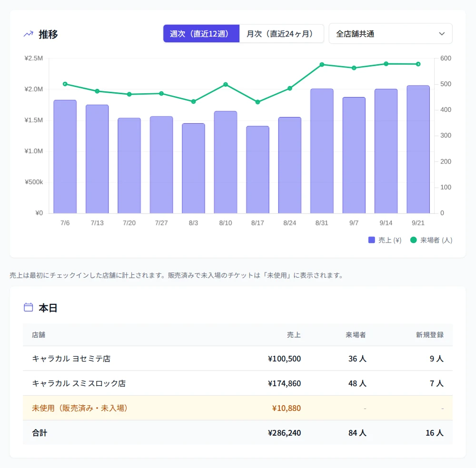476x468 pixels.
Task: Click the sales bar for 8/3
Action: pos(193,168)
